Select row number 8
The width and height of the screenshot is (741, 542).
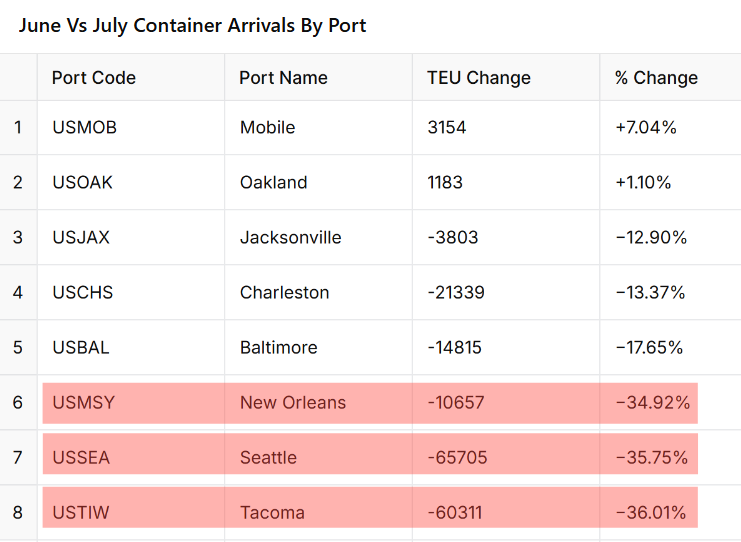[x=18, y=513]
